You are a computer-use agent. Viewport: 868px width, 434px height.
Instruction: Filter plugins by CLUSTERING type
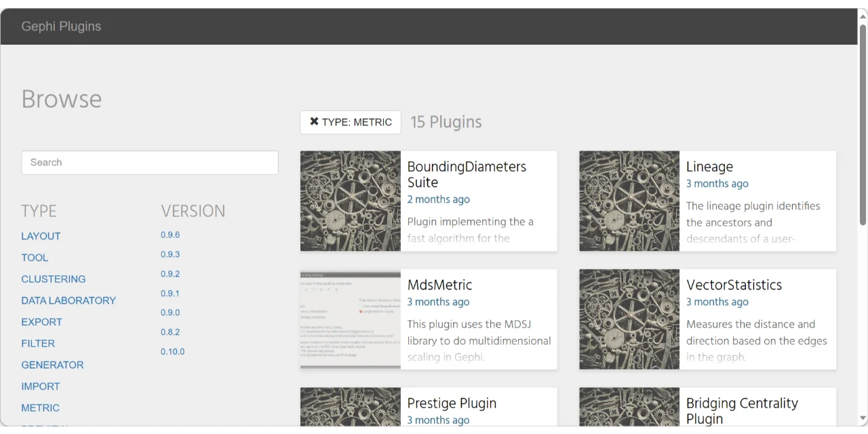click(x=54, y=279)
